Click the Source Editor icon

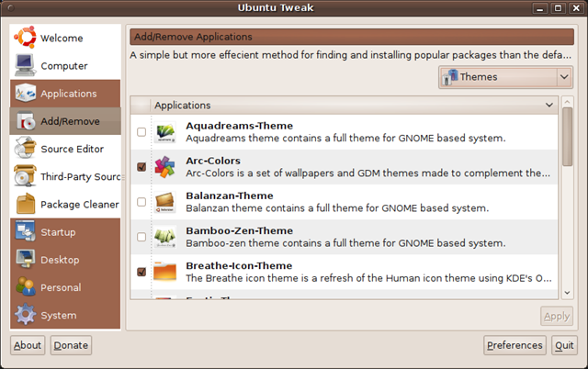pyautogui.click(x=25, y=149)
